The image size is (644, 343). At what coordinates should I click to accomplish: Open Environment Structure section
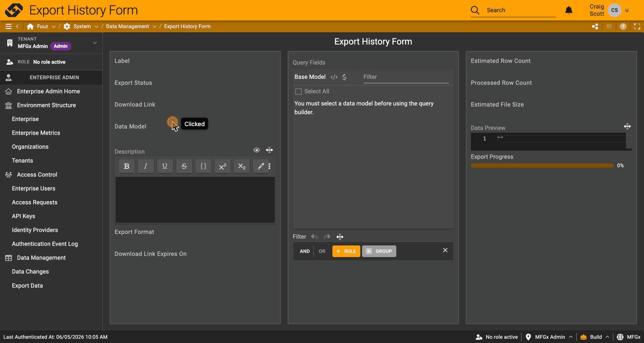(x=46, y=105)
